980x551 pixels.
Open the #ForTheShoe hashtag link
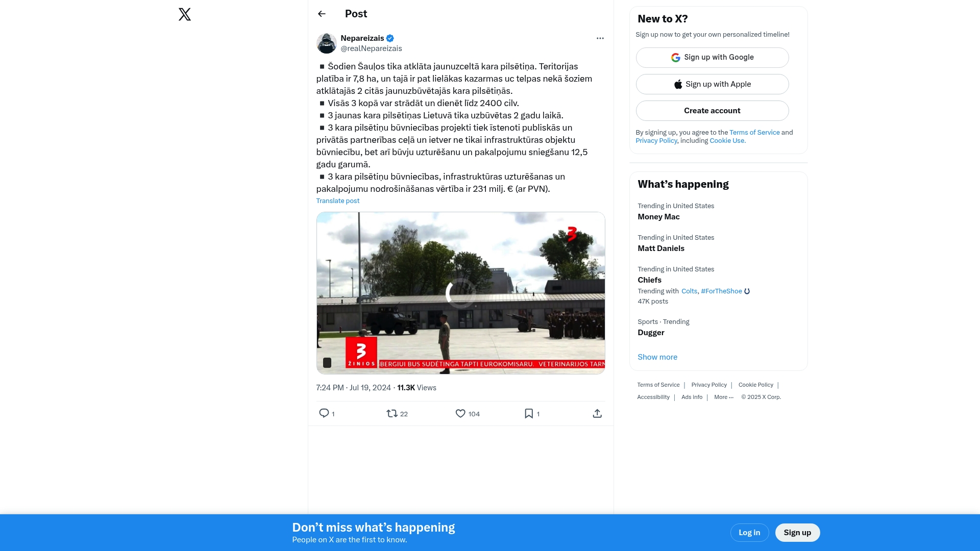click(x=721, y=291)
